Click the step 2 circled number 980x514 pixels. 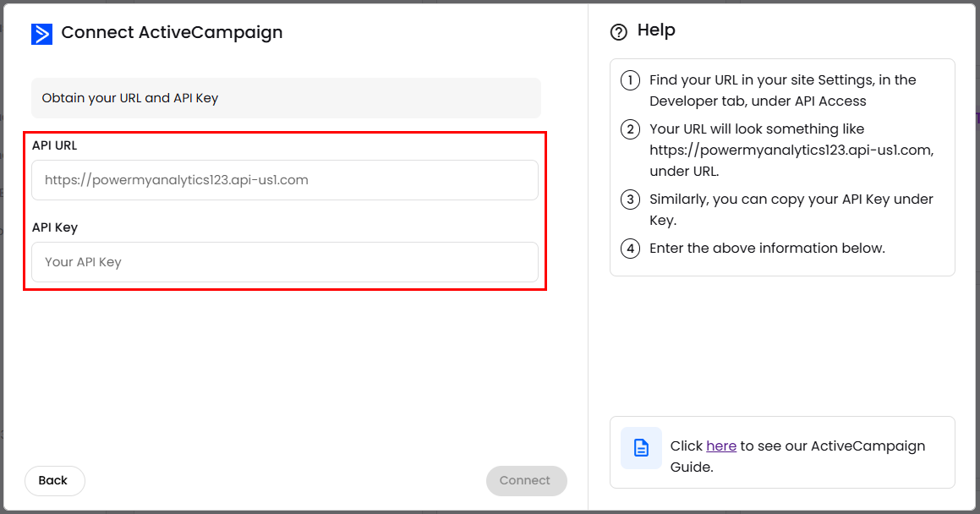pyautogui.click(x=630, y=130)
